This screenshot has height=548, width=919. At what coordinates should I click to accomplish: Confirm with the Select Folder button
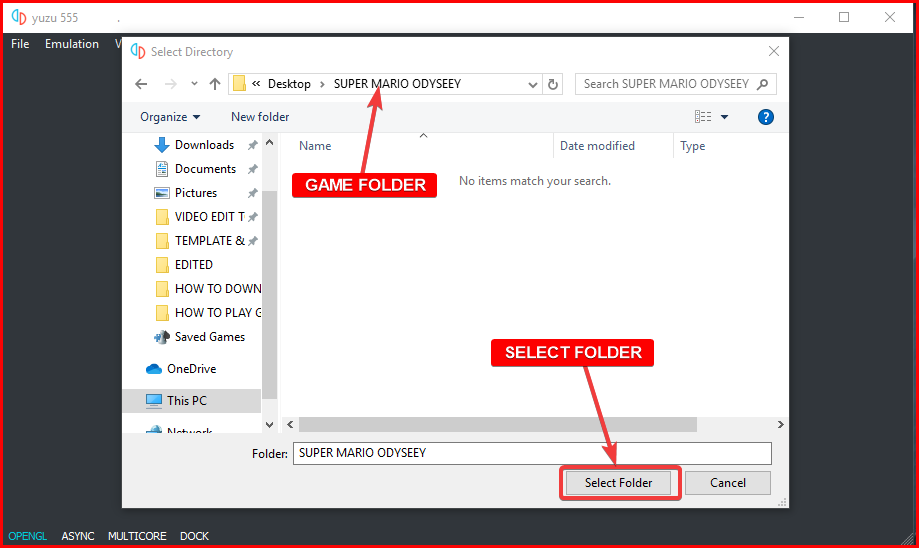618,483
